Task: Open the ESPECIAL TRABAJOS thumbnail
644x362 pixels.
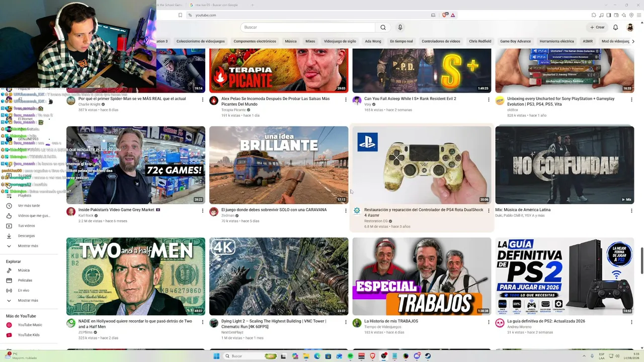Action: pos(422,277)
